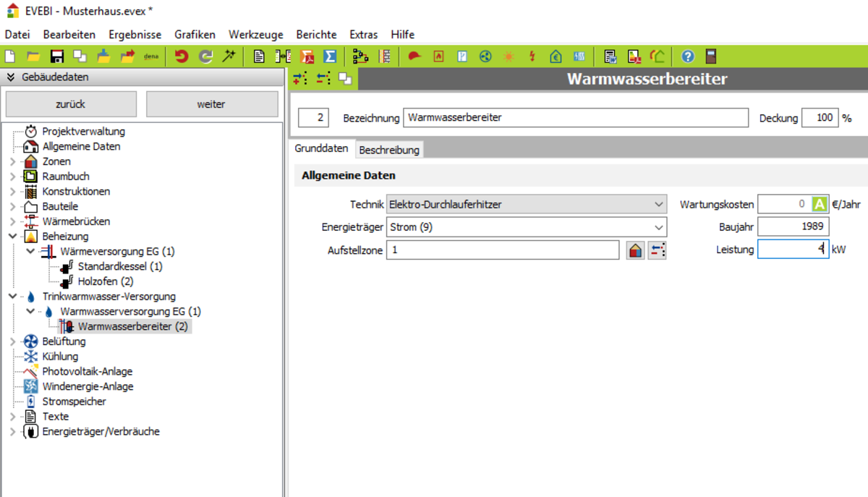This screenshot has height=497, width=868.
Task: Click the Baujahr input field
Action: (793, 227)
